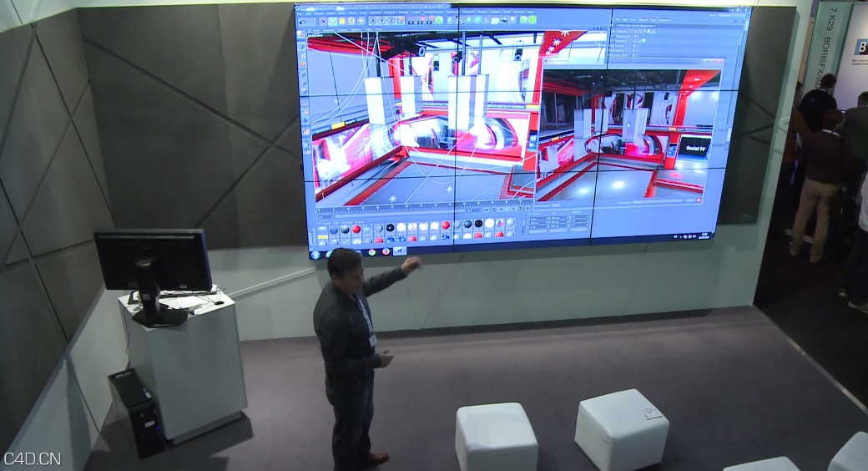868x471 pixels.
Task: Open Object Manager Tags menu
Action: click(654, 20)
